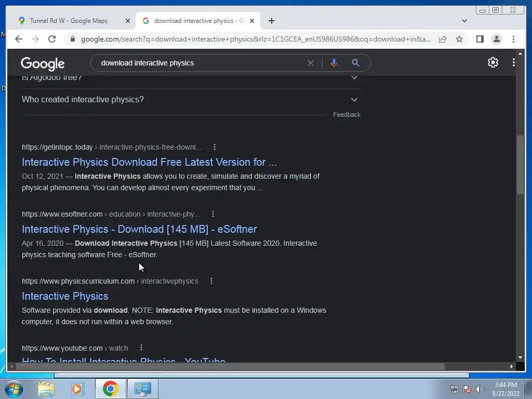Open more options for youtube.com result
The image size is (532, 399).
(141, 348)
